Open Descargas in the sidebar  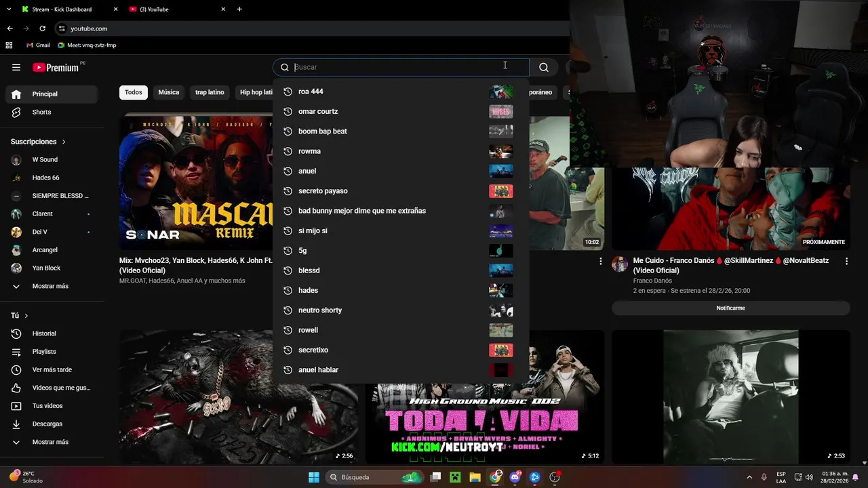52,424
